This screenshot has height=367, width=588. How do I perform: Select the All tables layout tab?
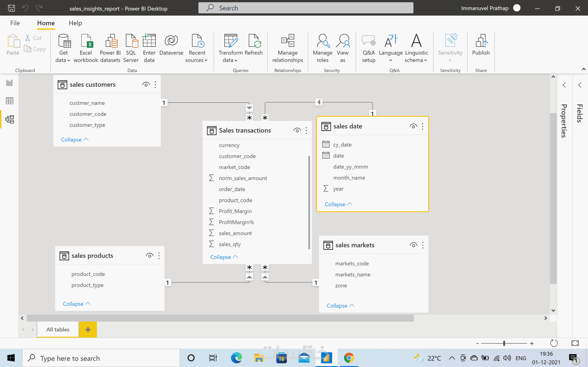pos(58,329)
